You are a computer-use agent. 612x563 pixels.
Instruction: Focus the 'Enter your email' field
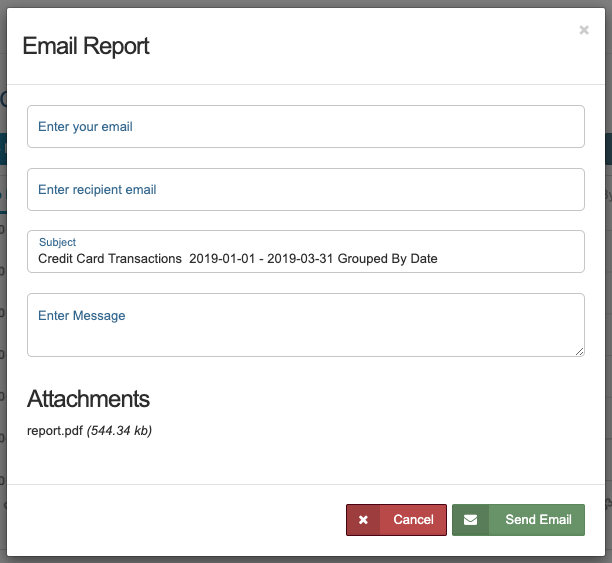tap(305, 127)
